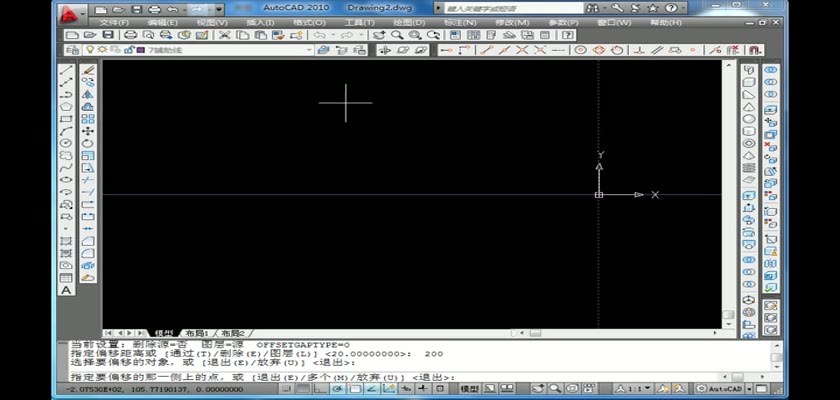The image size is (840, 400).
Task: Switch to the 布局2 layout tab
Action: tap(233, 333)
